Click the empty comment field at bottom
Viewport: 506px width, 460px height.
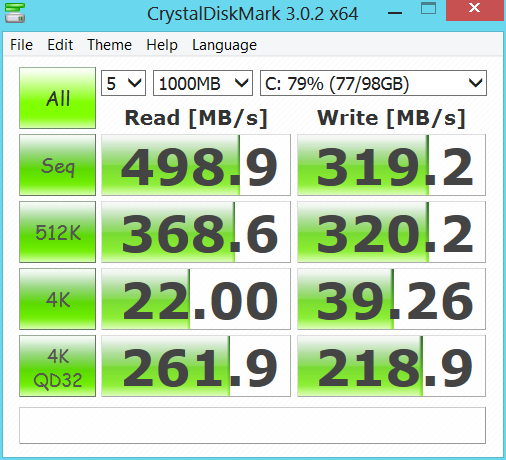252,425
